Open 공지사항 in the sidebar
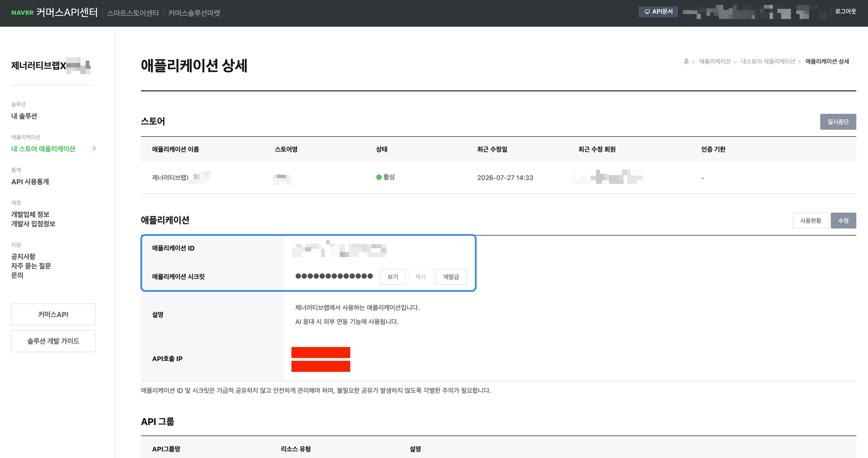 click(x=23, y=256)
